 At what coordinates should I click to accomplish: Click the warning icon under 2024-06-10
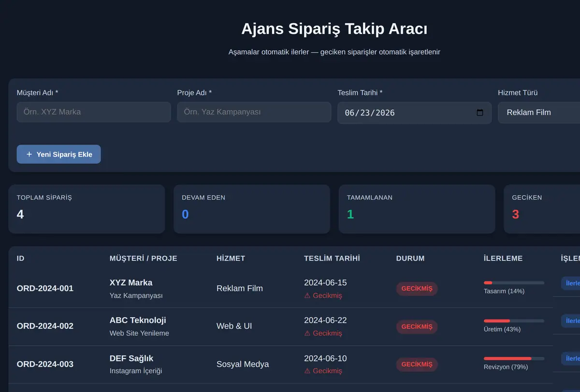[307, 371]
